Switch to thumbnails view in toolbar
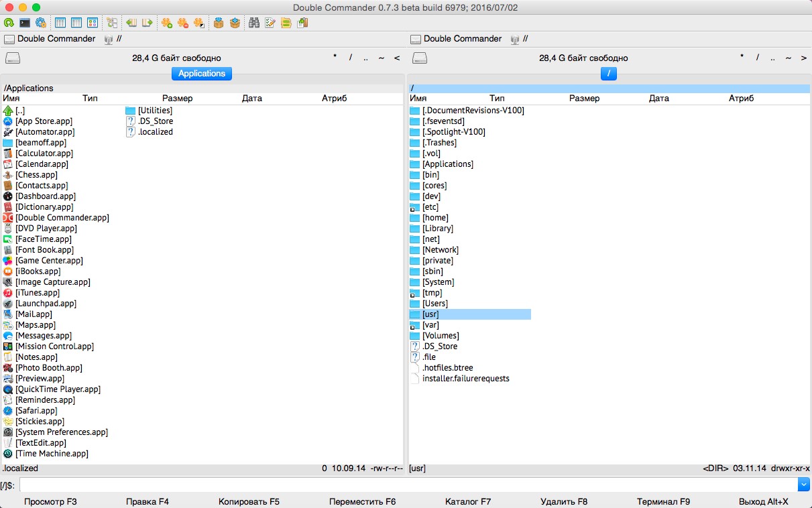Viewport: 812px width, 508px height. [93, 23]
